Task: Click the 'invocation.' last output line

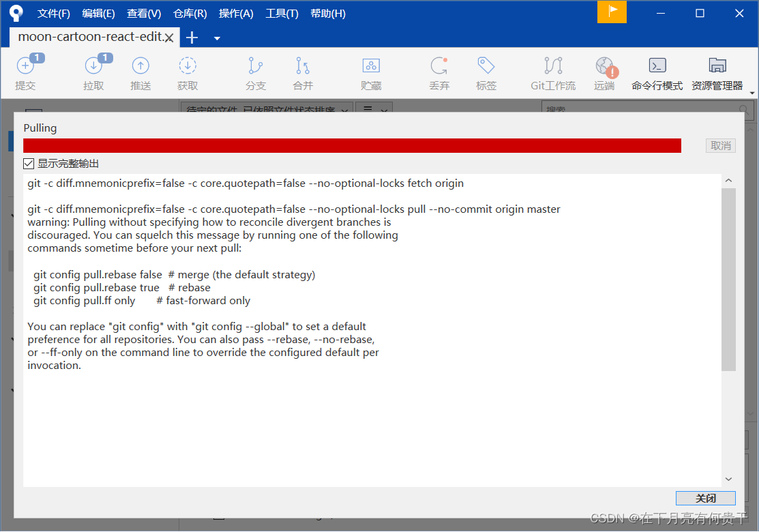Action: tap(55, 366)
